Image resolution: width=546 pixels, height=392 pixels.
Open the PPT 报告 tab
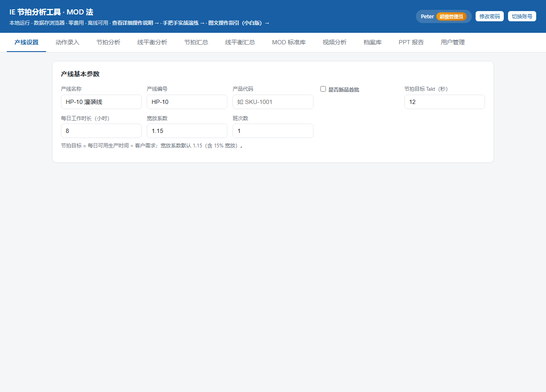411,43
